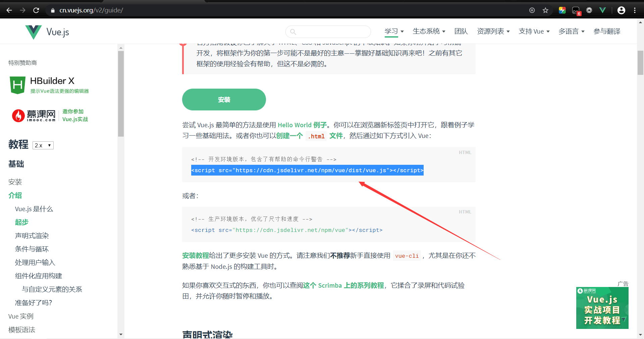
Task: Go to 声明式渲染 section in sidebar
Action: click(32, 236)
